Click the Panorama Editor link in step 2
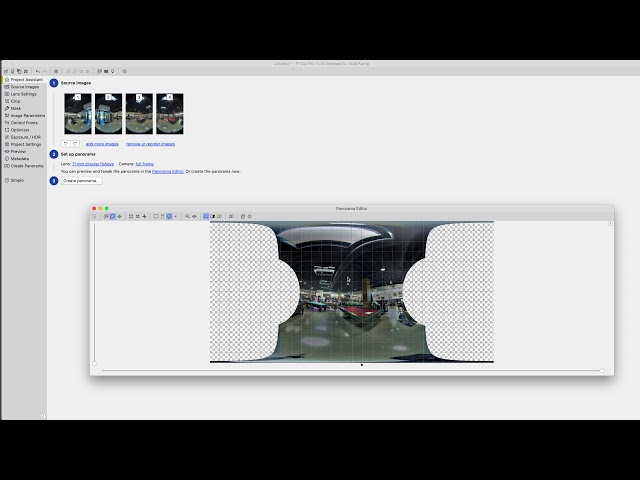 (168, 171)
